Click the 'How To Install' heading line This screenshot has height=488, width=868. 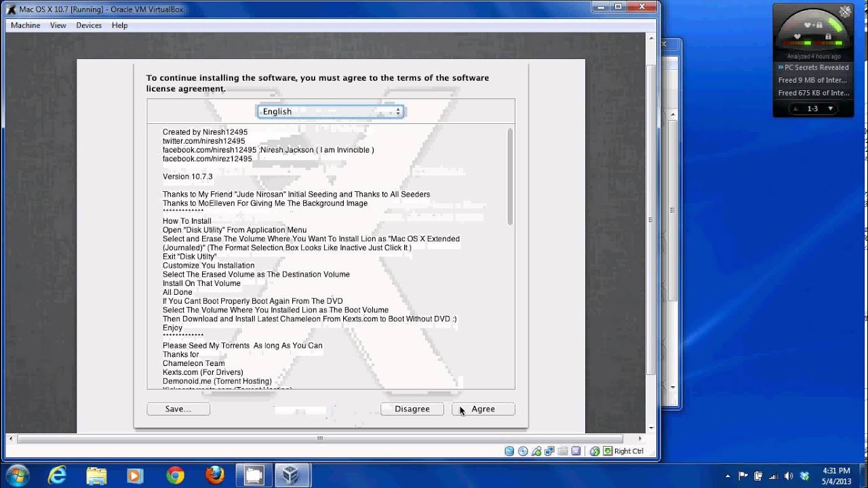tap(186, 221)
